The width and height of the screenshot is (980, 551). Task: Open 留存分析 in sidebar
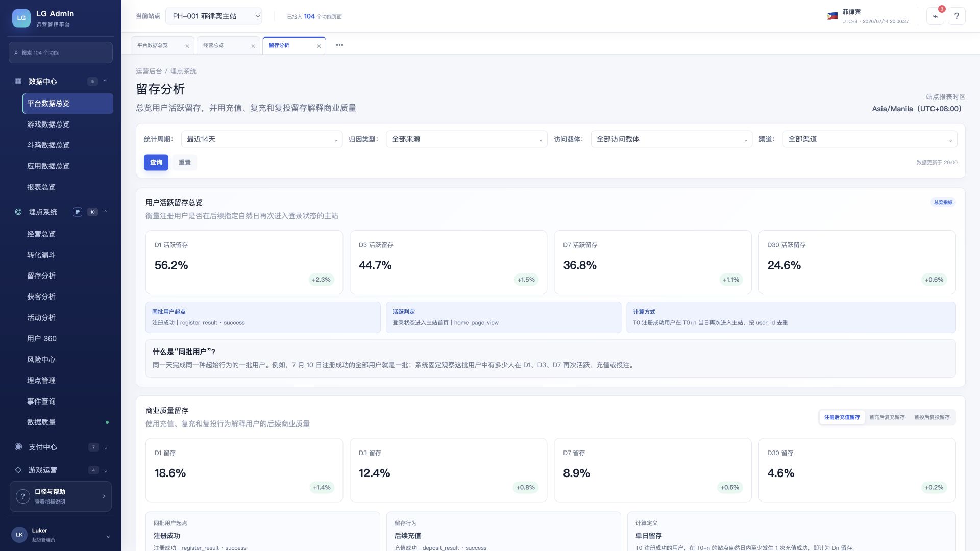68,276
